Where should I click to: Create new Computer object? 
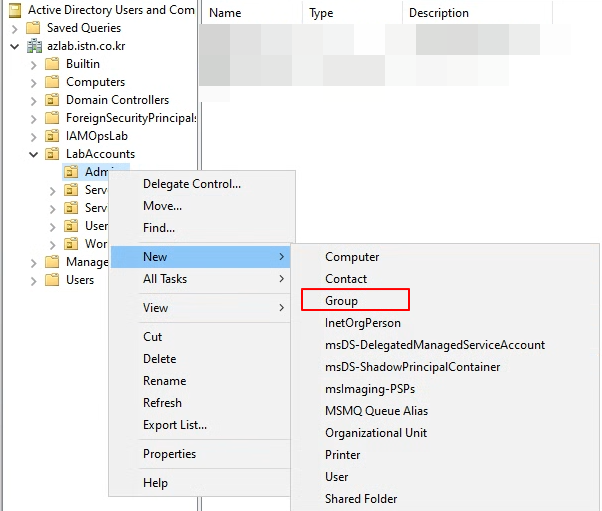pyautogui.click(x=445, y=257)
